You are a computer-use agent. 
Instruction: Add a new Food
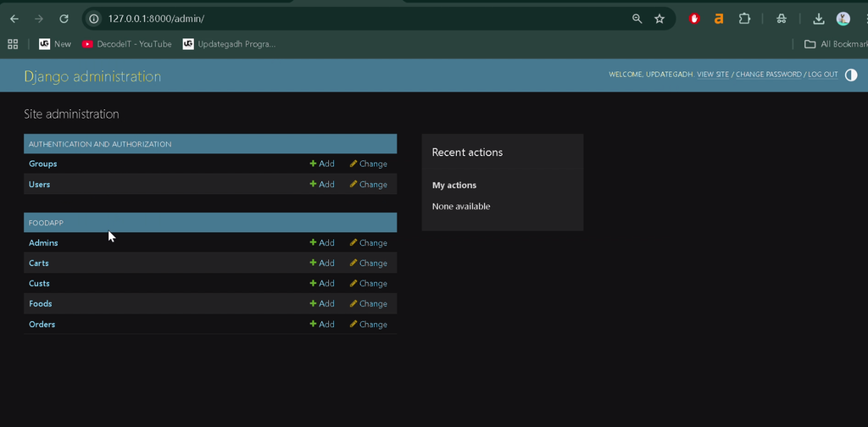click(321, 303)
